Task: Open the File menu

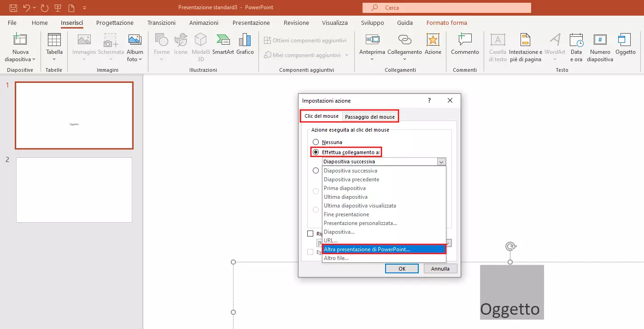Action: pyautogui.click(x=12, y=23)
